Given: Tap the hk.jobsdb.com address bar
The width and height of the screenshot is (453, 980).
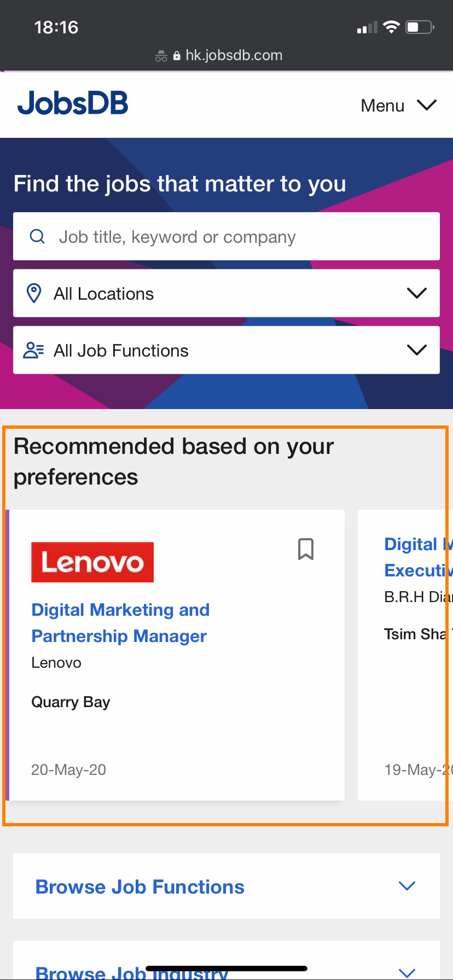Looking at the screenshot, I should coord(234,55).
